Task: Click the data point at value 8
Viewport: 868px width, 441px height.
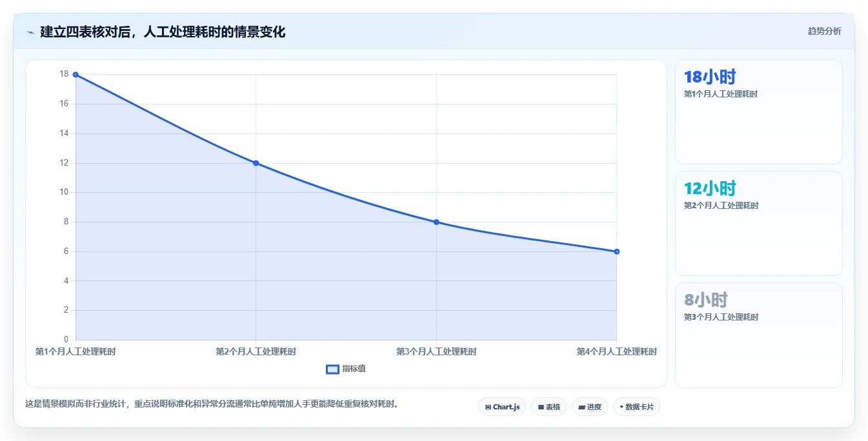Action: pos(436,222)
